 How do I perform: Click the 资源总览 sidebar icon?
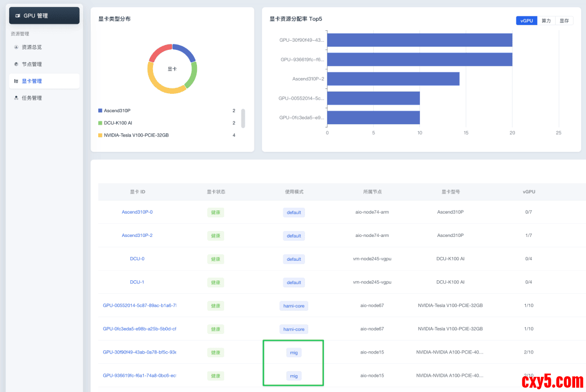tap(16, 47)
